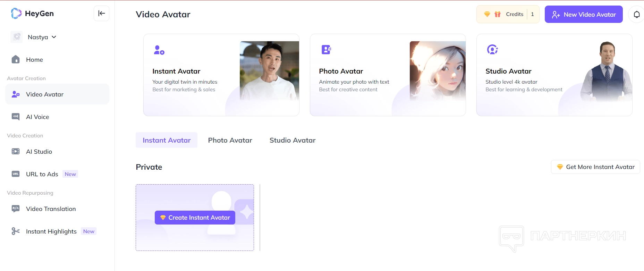Open AI Voice in the sidebar
This screenshot has height=271, width=644.
coord(57,117)
